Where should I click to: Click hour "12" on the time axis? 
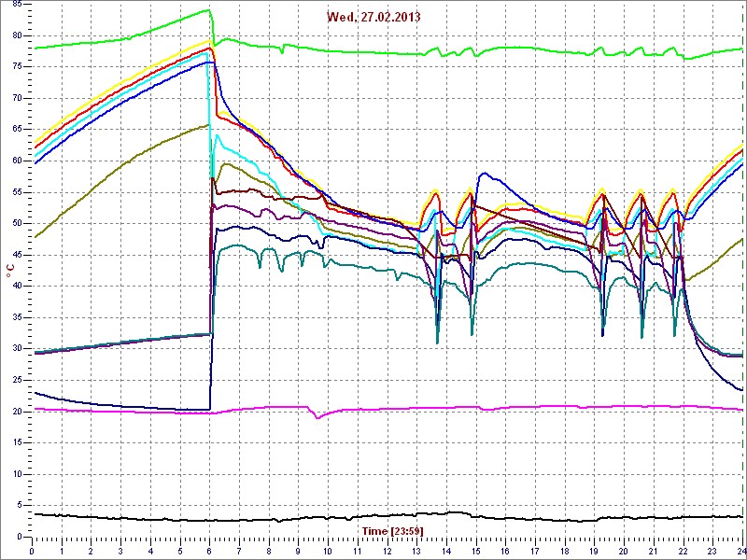pos(388,551)
